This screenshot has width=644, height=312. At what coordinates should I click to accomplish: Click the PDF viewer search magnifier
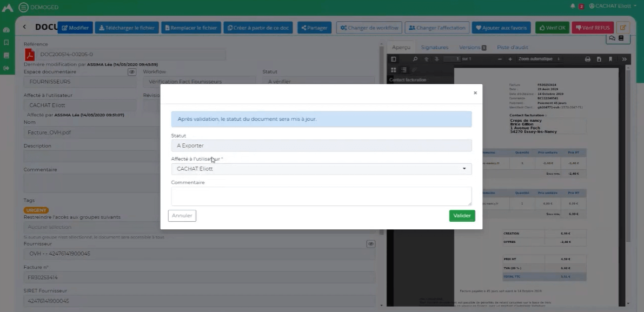[415, 59]
